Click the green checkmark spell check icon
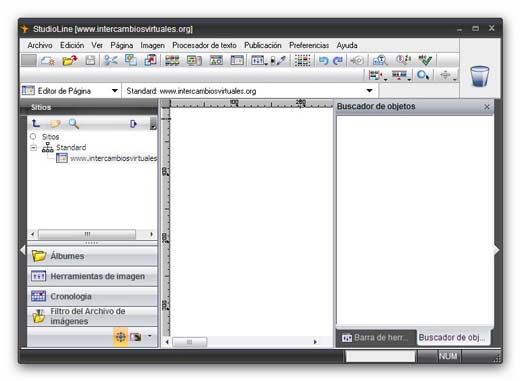 (x=425, y=60)
